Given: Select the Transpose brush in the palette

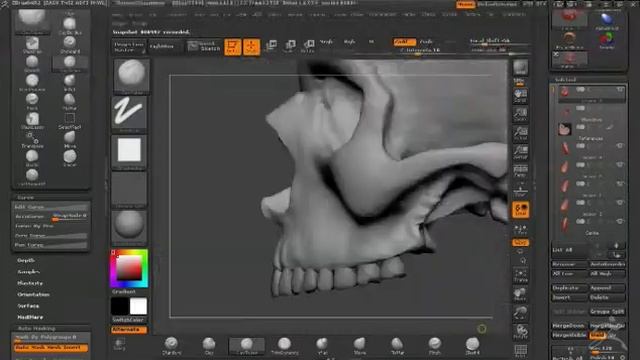Looking at the screenshot, I should 32,139.
